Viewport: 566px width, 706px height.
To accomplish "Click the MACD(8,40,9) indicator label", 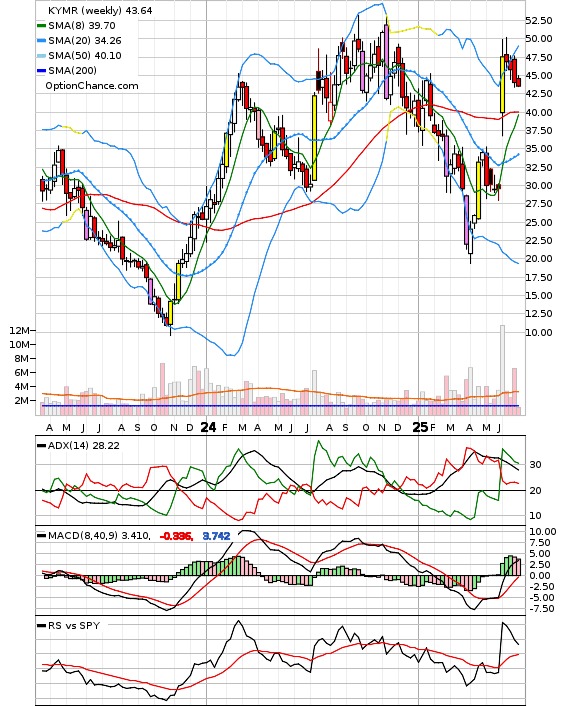I will [x=99, y=536].
